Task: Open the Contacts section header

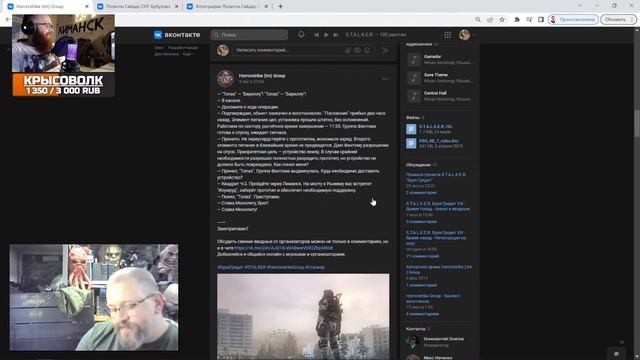Action: (x=418, y=329)
